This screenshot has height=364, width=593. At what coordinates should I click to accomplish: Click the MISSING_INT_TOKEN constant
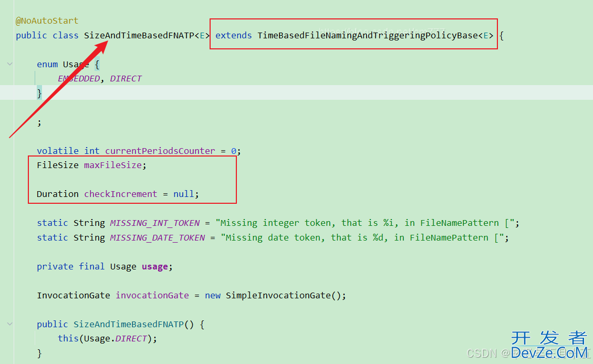coord(154,223)
